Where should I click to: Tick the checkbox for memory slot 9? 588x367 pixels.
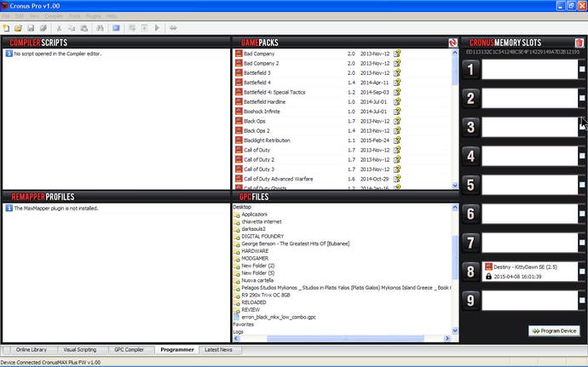click(582, 300)
